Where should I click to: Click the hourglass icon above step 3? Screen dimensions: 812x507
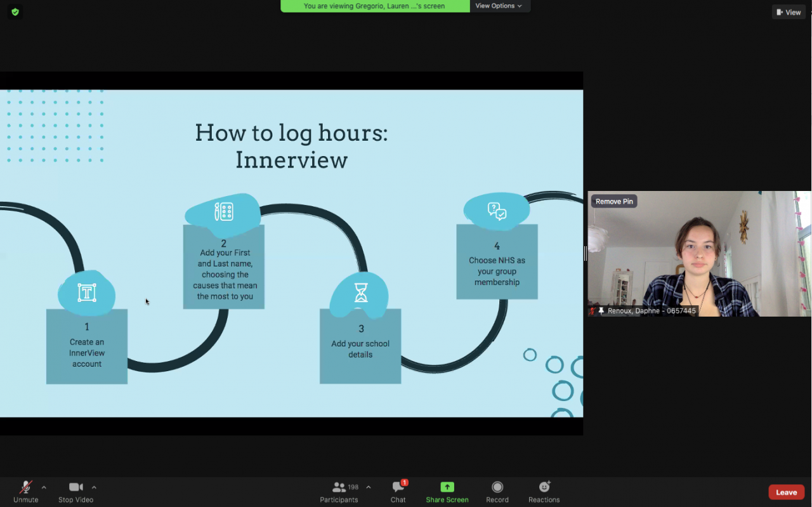pos(361,293)
